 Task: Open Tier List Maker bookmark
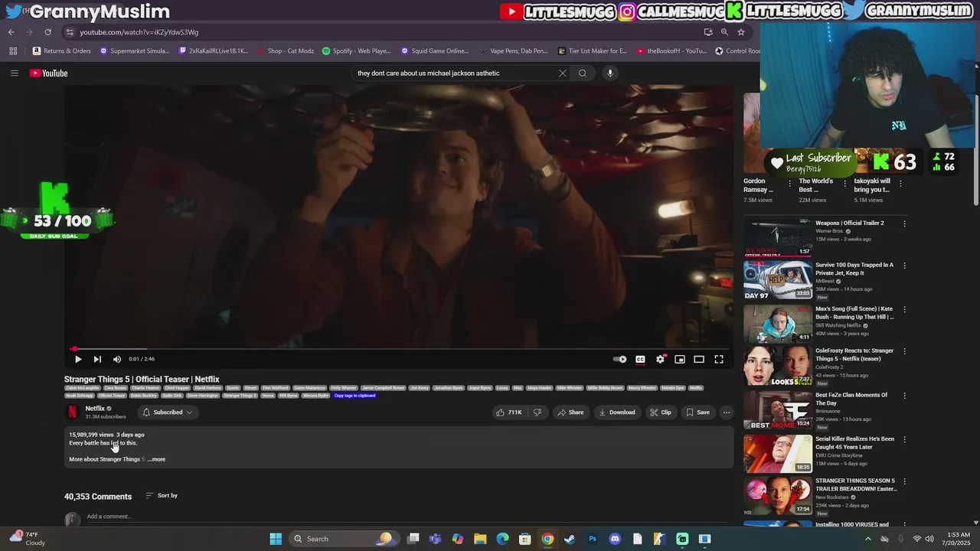(593, 51)
